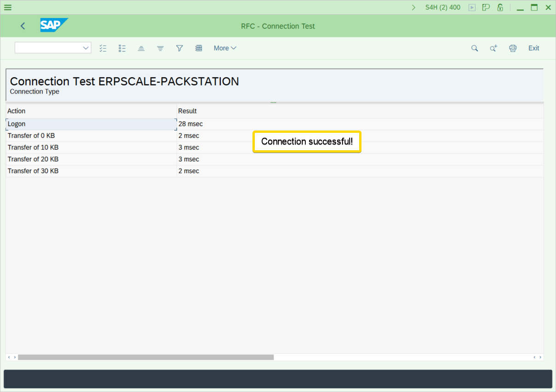
Task: Open the hamburger menu at top left
Action: pos(8,7)
